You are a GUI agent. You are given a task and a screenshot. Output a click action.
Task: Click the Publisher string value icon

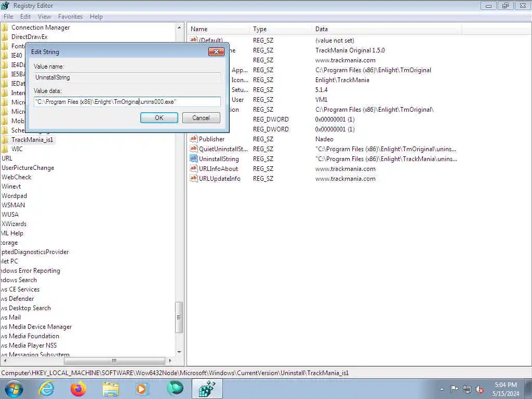[x=194, y=139]
